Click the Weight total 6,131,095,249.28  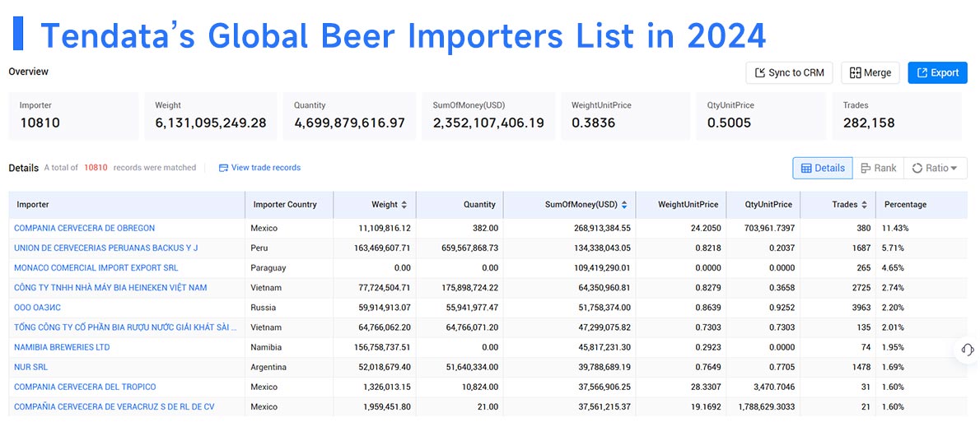tap(211, 123)
